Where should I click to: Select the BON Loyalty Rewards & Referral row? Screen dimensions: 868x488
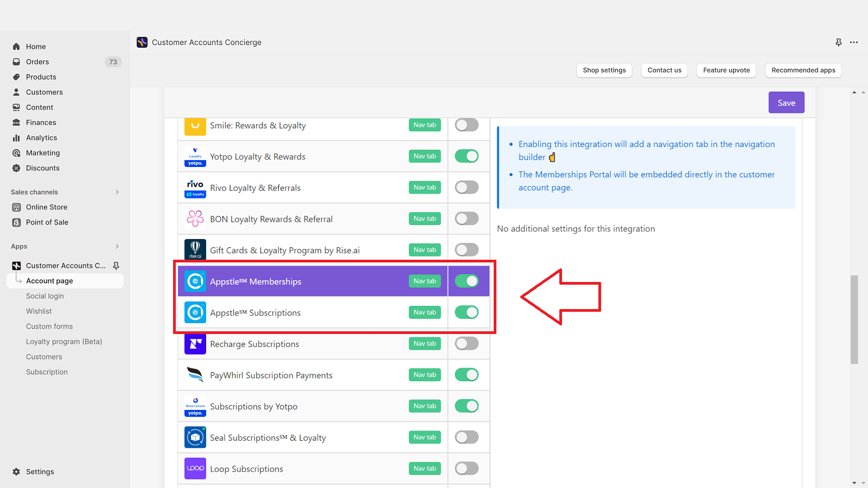[x=334, y=219]
